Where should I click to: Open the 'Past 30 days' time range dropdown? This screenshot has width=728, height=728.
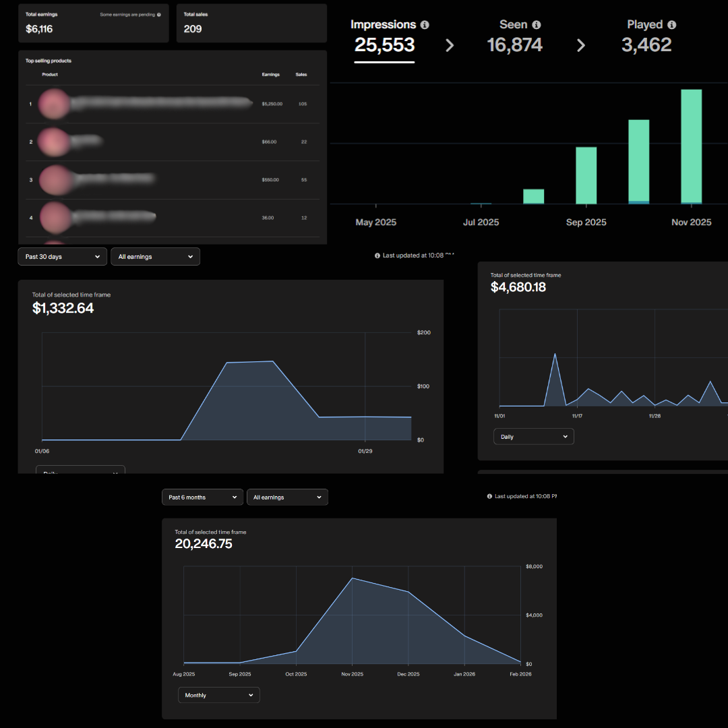point(62,257)
